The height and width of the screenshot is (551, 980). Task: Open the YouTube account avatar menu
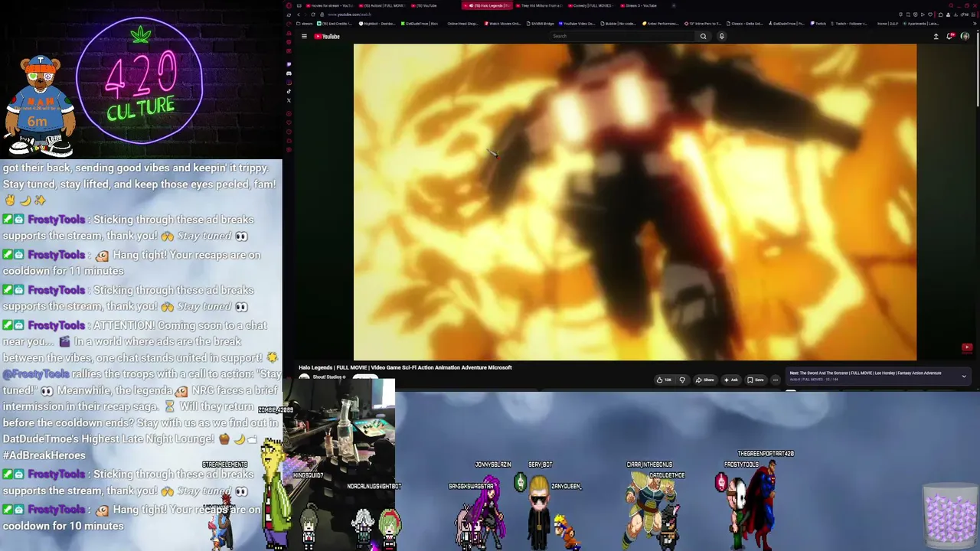click(x=965, y=36)
